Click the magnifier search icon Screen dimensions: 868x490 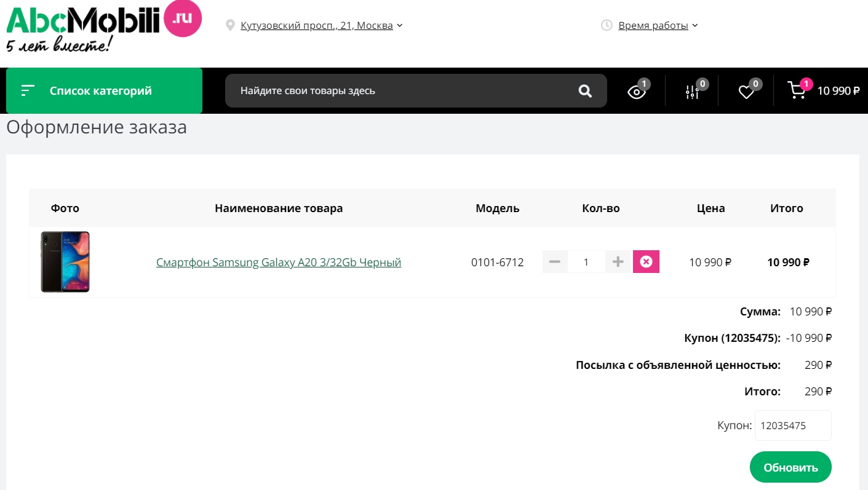(585, 91)
